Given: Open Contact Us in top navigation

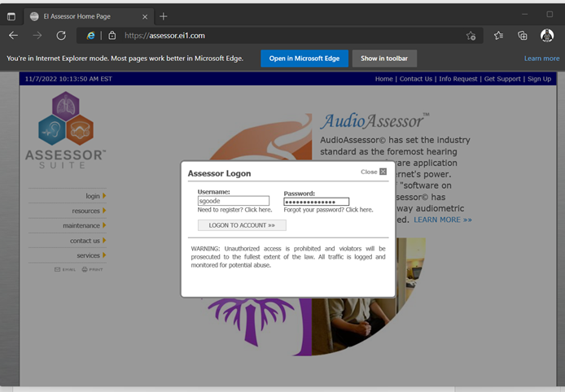Looking at the screenshot, I should pyautogui.click(x=416, y=79).
